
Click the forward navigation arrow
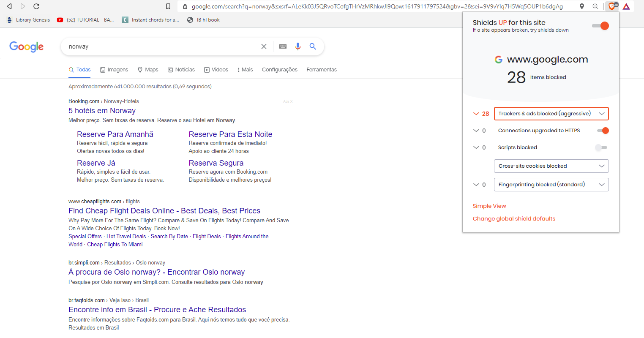click(x=23, y=6)
